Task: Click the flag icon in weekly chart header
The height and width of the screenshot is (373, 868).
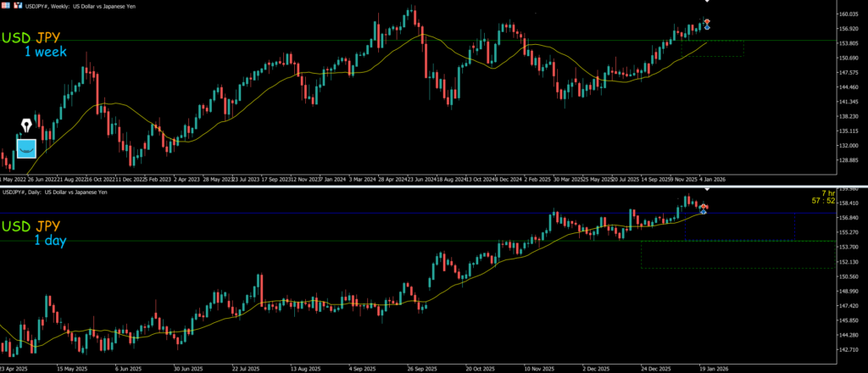Action: click(x=5, y=5)
